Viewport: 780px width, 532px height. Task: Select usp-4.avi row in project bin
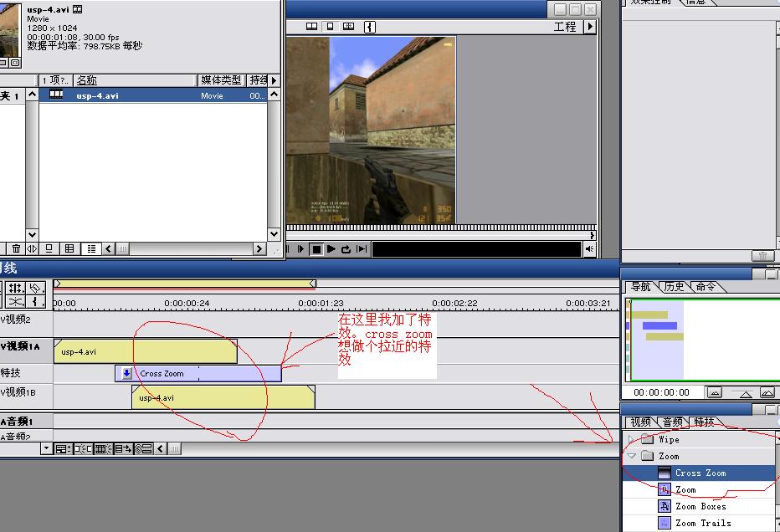(153, 95)
